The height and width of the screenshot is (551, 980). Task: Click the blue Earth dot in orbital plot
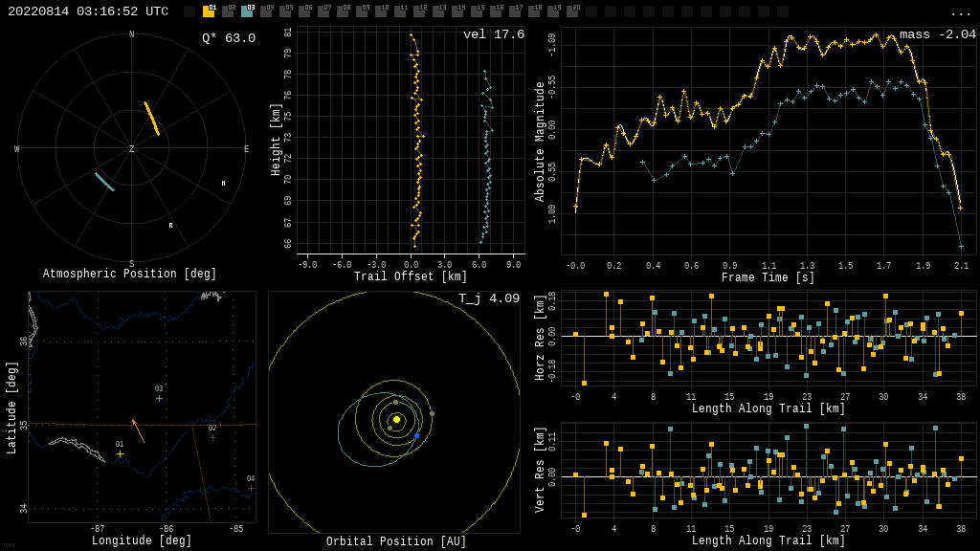tap(417, 436)
